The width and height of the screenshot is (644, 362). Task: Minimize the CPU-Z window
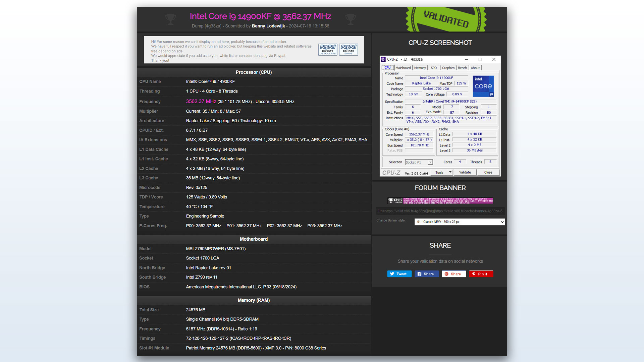pyautogui.click(x=466, y=59)
